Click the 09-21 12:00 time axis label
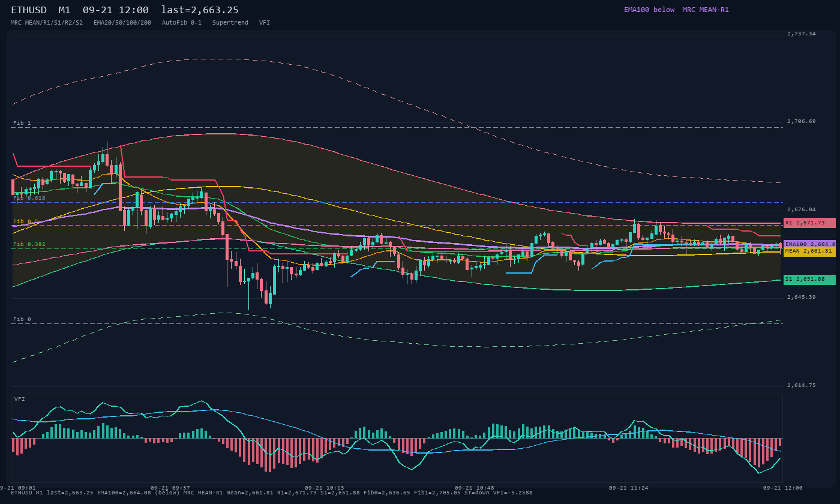 tap(783, 488)
